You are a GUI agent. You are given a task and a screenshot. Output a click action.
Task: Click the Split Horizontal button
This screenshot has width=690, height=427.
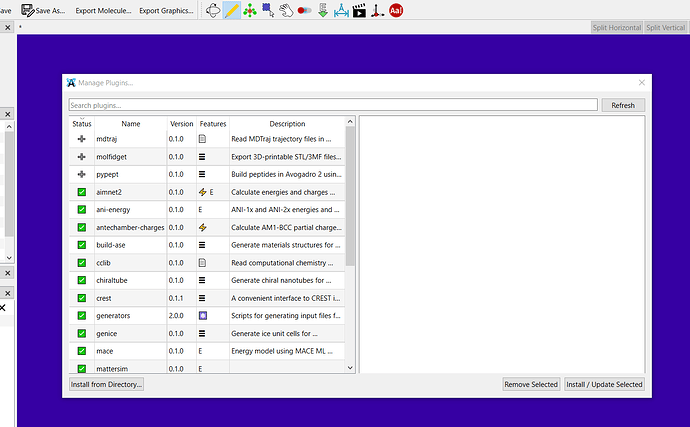(617, 27)
